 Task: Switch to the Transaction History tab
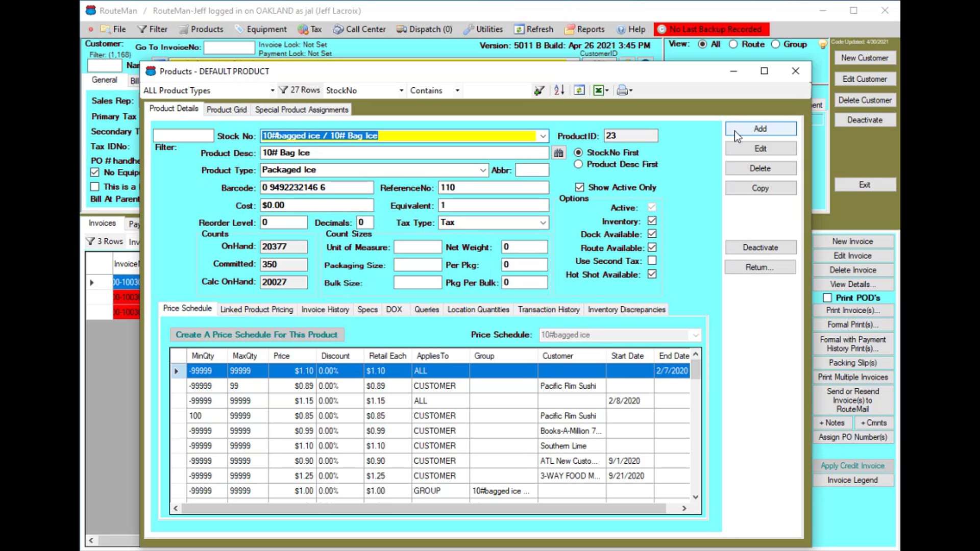click(549, 310)
